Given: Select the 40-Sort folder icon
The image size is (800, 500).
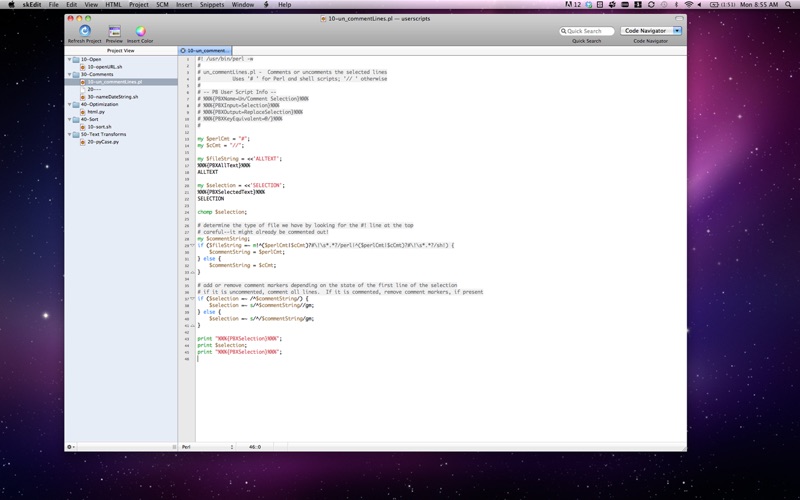Looking at the screenshot, I should (76, 119).
